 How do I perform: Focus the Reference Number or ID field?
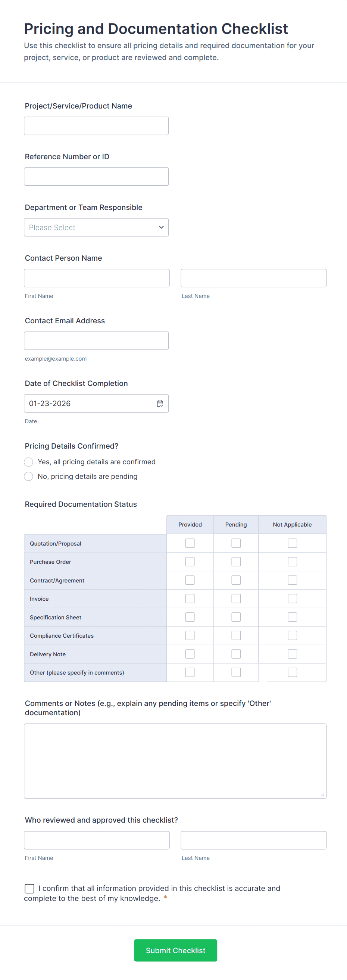pyautogui.click(x=96, y=176)
